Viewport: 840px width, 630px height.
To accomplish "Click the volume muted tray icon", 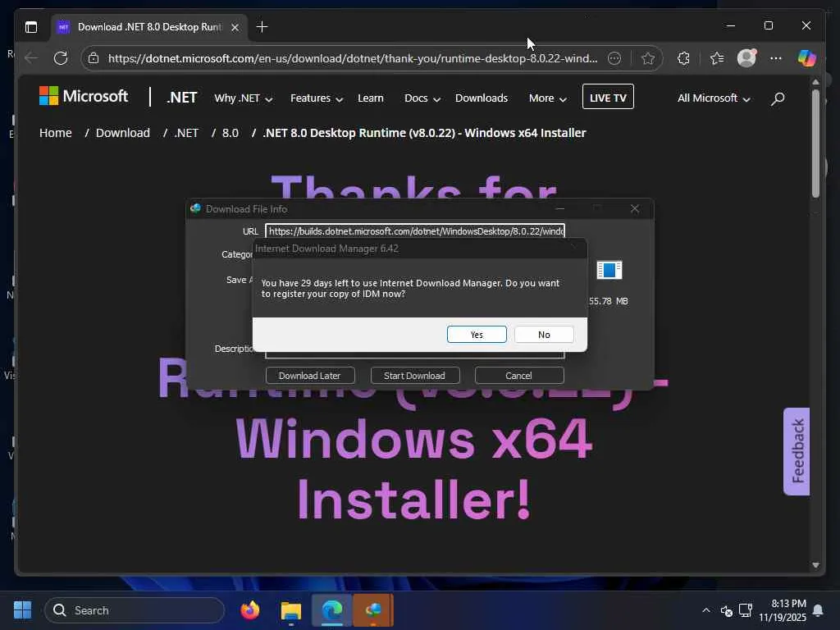I will pyautogui.click(x=727, y=610).
